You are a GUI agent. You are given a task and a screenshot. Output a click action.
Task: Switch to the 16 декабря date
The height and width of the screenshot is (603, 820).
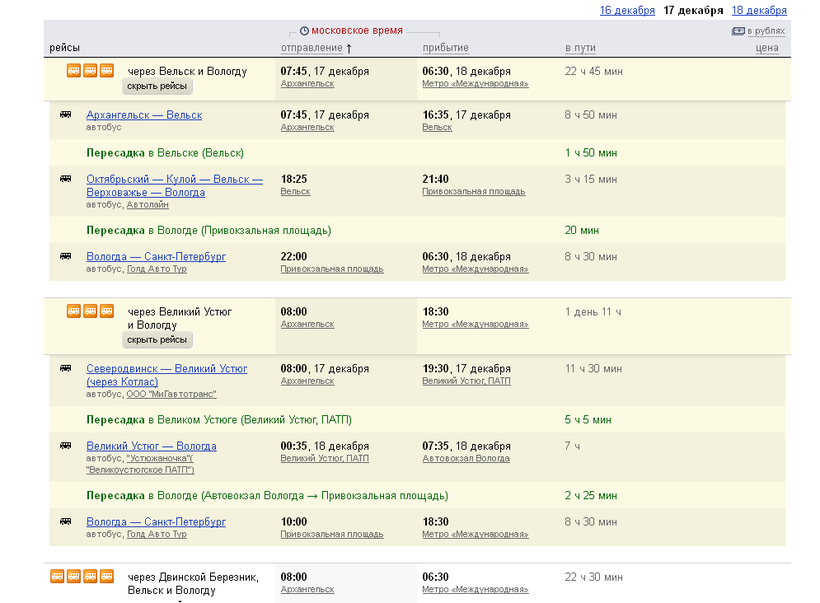627,11
